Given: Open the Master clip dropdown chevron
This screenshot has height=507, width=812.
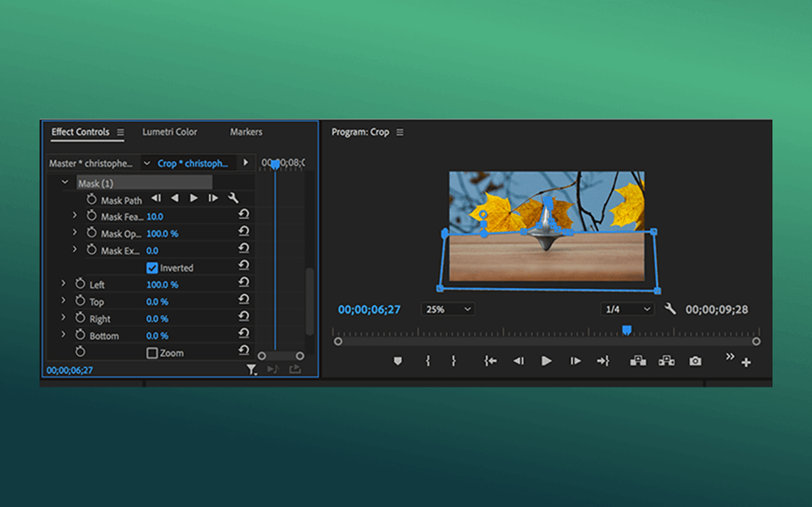Looking at the screenshot, I should tap(147, 163).
